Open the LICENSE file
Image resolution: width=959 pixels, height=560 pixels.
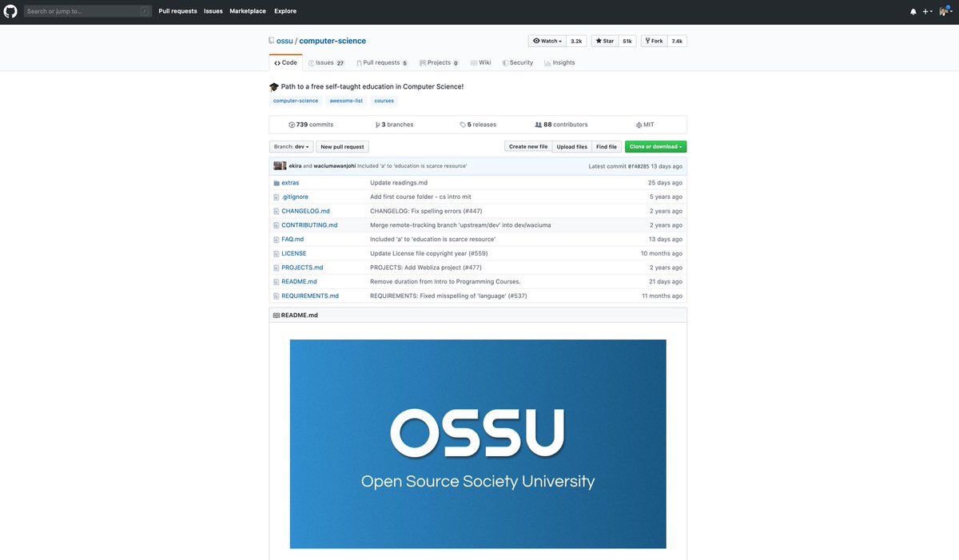click(x=294, y=253)
